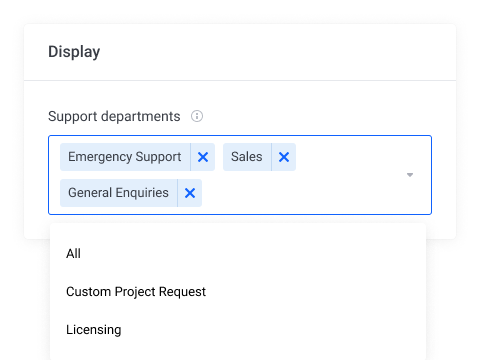Click the Emergency Support tag label
This screenshot has height=360, width=480.
pyautogui.click(x=125, y=157)
